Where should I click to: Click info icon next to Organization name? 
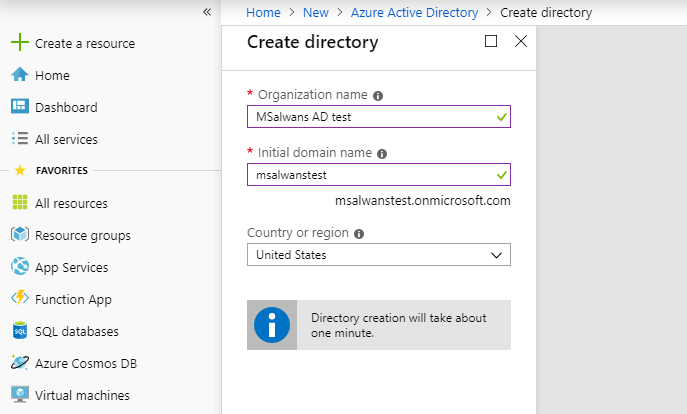(378, 96)
